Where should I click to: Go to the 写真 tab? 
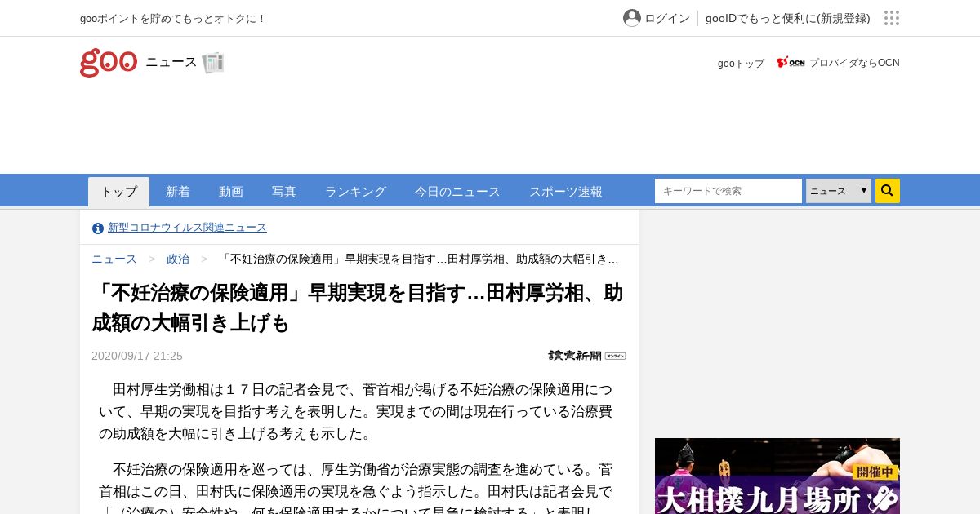[x=284, y=192]
